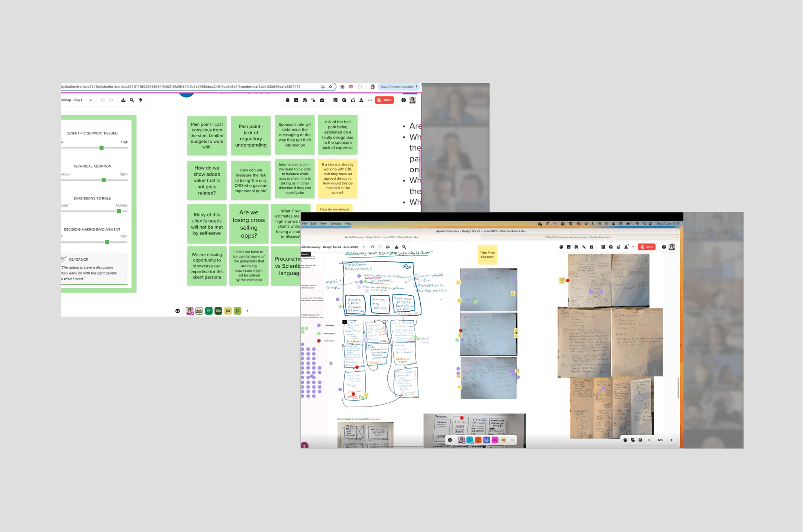Click the red Share button in the Workshop board
This screenshot has width=803, height=532.
[x=384, y=100]
